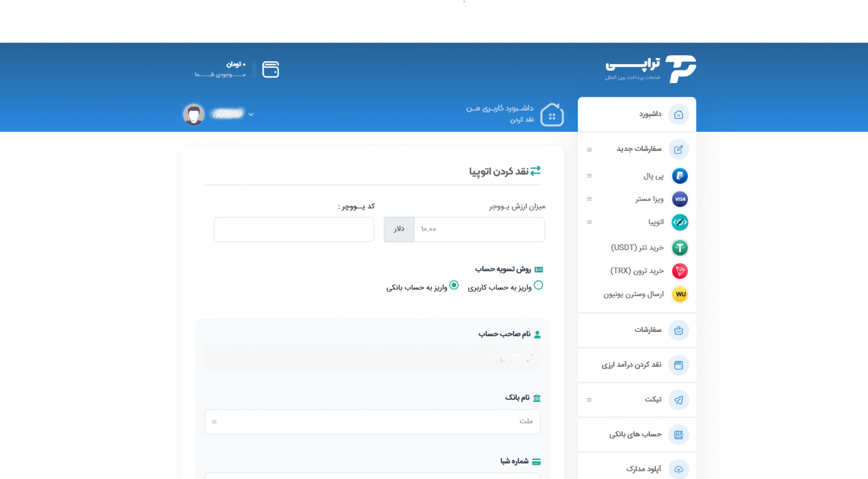Click the PayPal icon in sidebar
Image resolution: width=868 pixels, height=479 pixels.
pyautogui.click(x=680, y=176)
